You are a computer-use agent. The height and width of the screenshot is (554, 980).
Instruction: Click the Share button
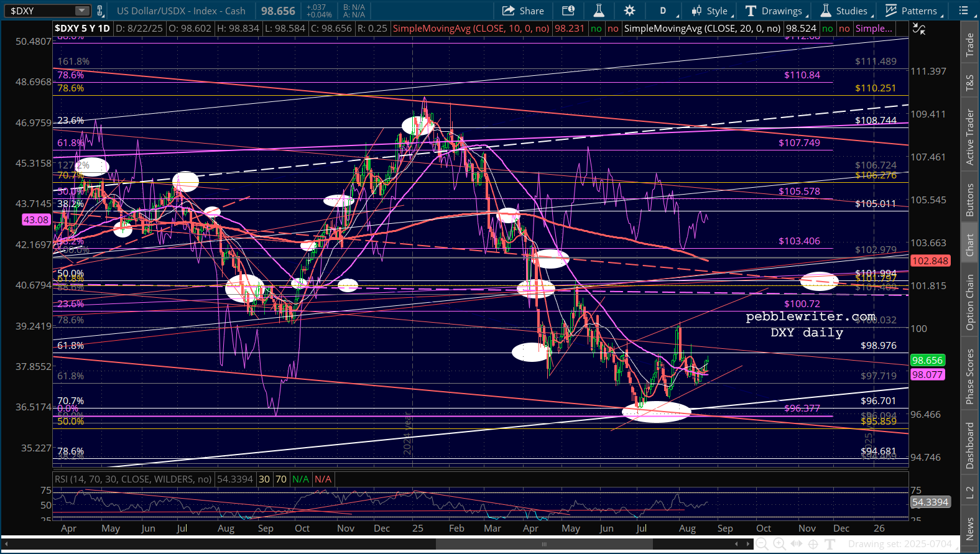point(523,11)
